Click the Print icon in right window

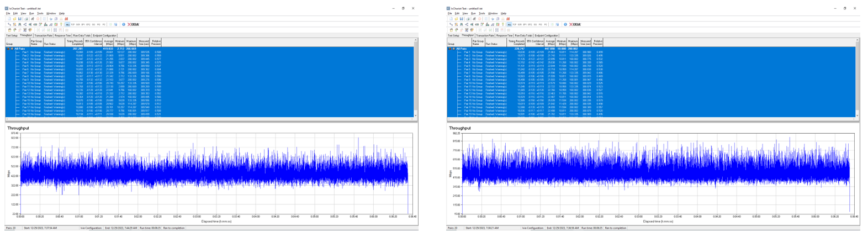point(468,19)
